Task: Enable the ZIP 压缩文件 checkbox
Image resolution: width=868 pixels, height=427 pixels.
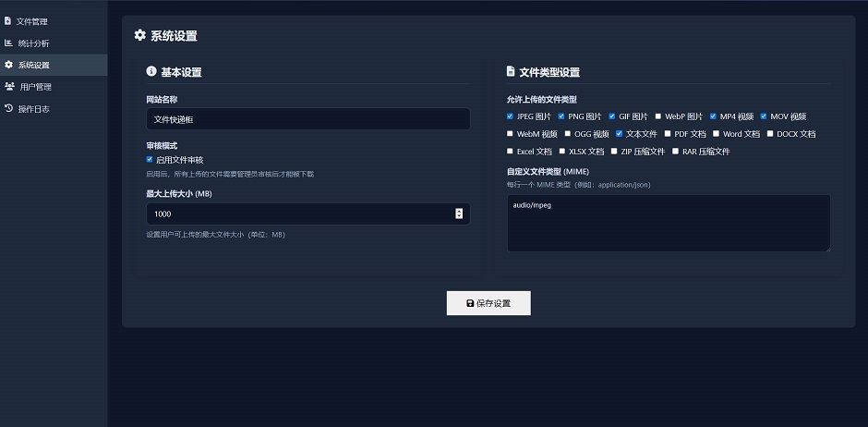Action: [614, 151]
